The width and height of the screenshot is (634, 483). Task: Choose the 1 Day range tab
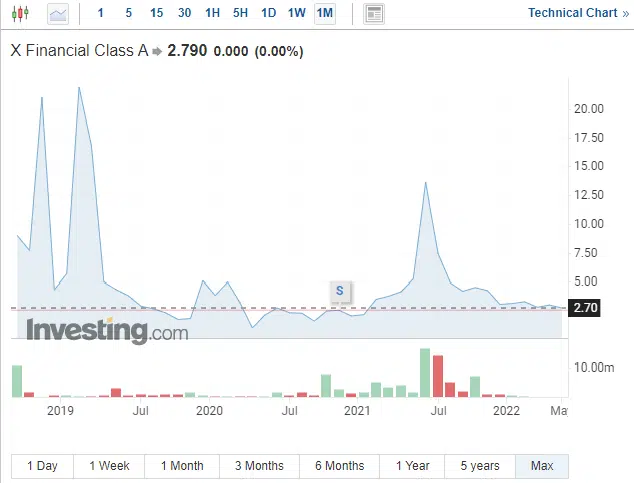click(x=42, y=466)
